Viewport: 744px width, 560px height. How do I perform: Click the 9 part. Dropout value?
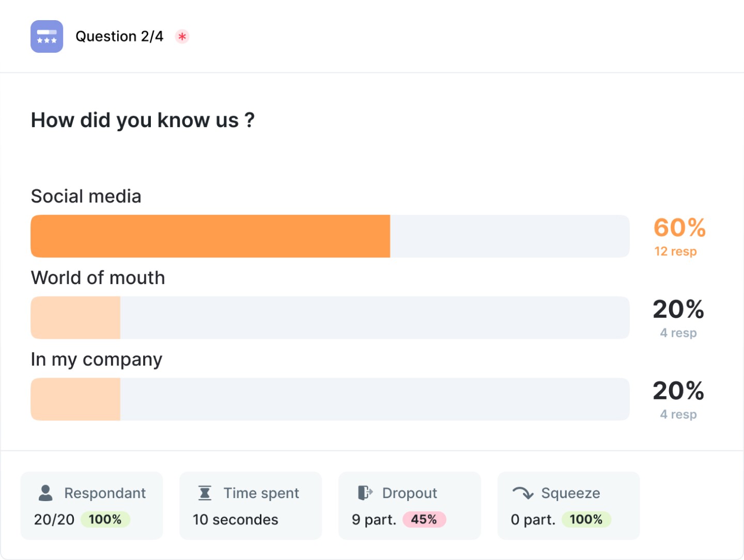[374, 520]
